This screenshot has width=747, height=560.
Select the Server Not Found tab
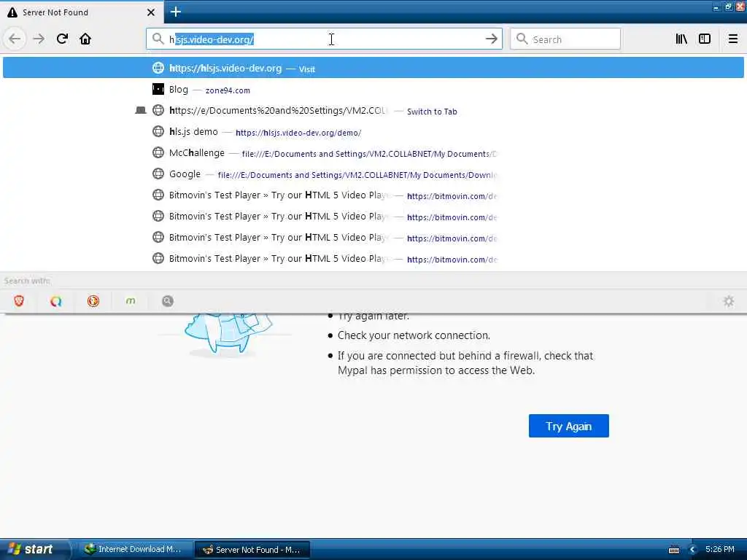tap(82, 12)
